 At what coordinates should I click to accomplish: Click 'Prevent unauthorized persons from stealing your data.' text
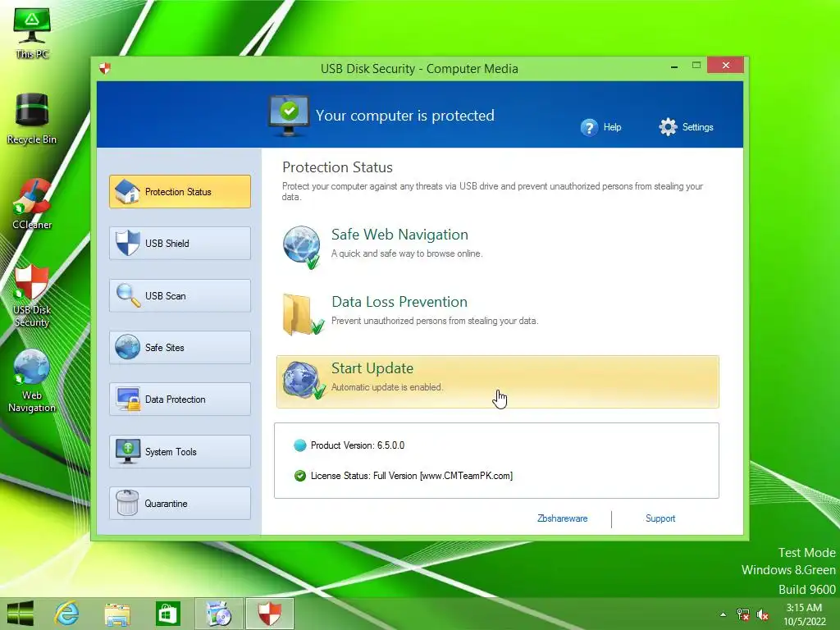coord(435,321)
